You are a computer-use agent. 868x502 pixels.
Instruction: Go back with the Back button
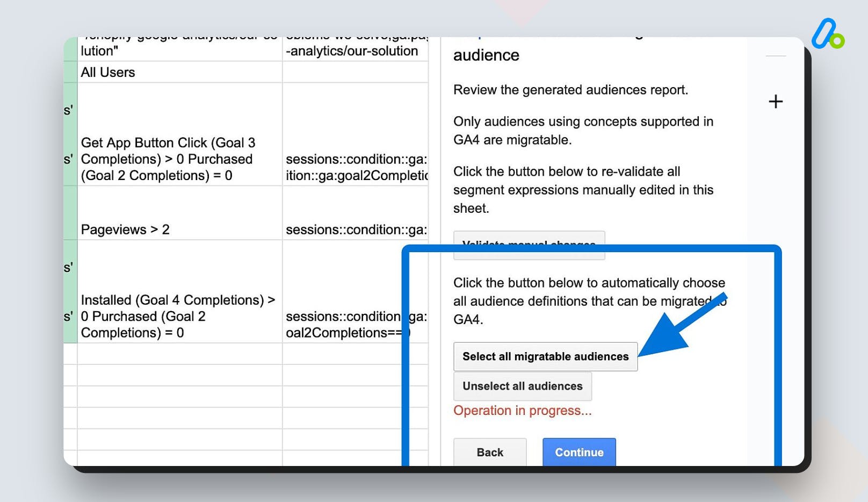tap(490, 452)
